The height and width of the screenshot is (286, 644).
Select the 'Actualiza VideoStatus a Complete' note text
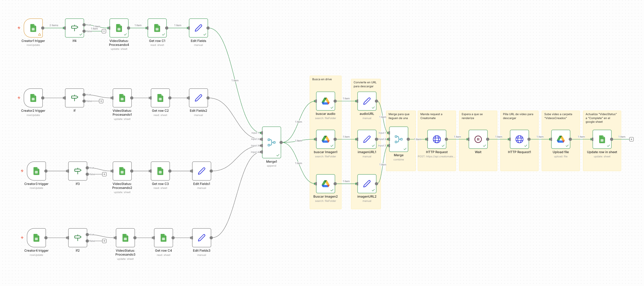[601, 118]
